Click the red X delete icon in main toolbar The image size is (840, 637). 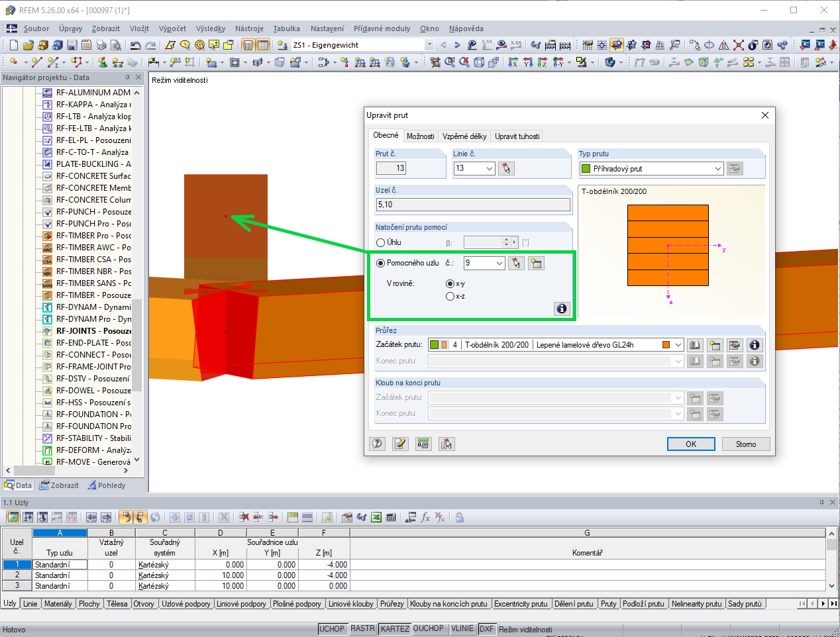pyautogui.click(x=738, y=45)
